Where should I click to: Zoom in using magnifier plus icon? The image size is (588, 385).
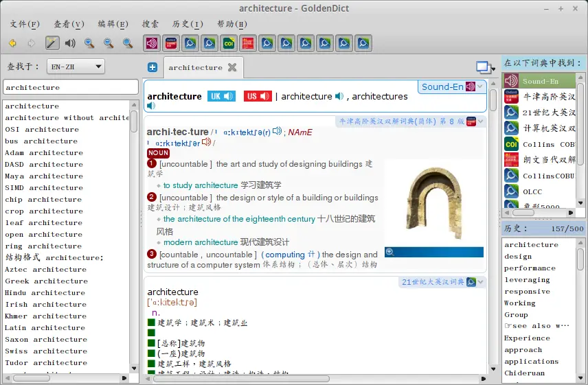[89, 43]
